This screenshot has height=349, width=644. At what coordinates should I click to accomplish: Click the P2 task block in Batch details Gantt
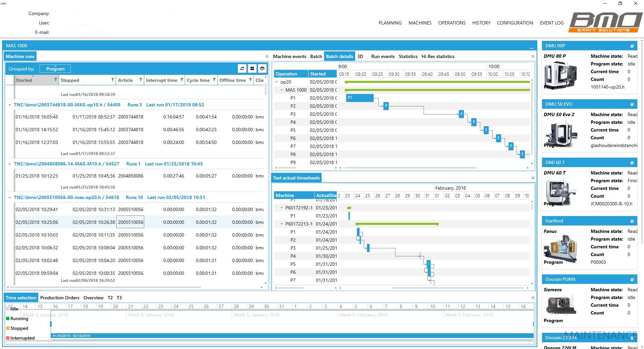click(386, 106)
